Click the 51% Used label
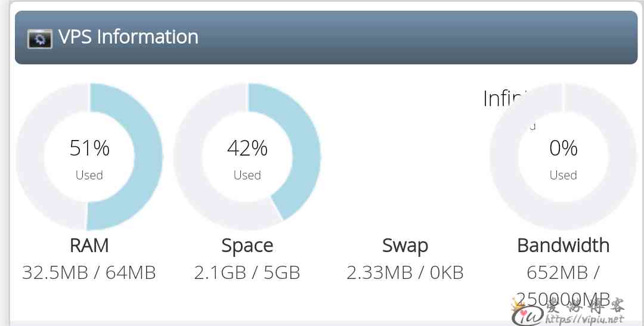 [x=89, y=159]
